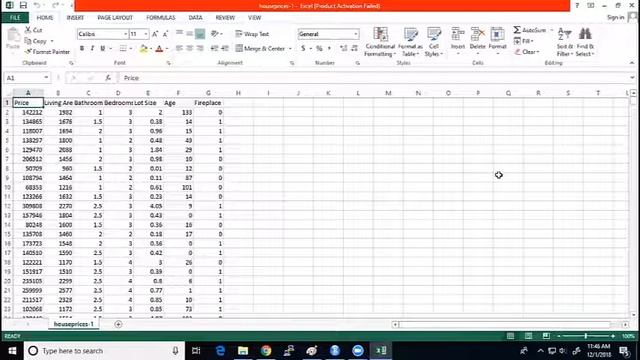
Task: Apply Comma Style format
Action: pyautogui.click(x=329, y=48)
